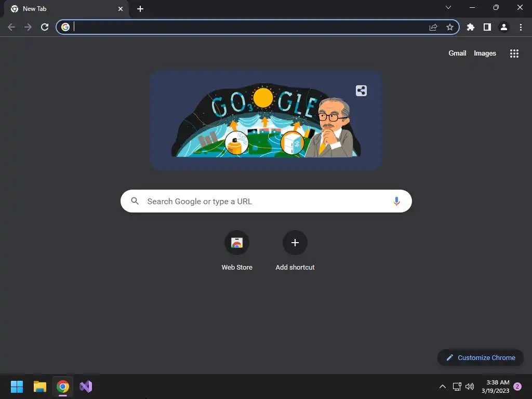
Task: Open the Gmail link
Action: pyautogui.click(x=457, y=54)
